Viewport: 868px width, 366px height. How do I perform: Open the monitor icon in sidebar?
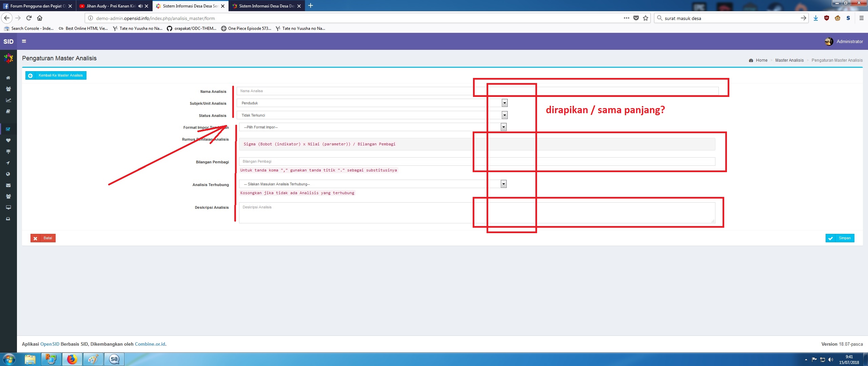[x=8, y=207]
